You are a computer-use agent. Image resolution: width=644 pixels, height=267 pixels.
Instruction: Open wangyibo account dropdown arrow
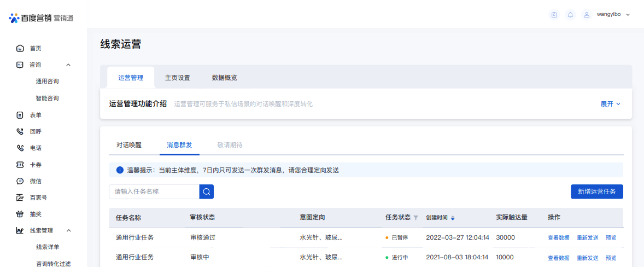[628, 15]
